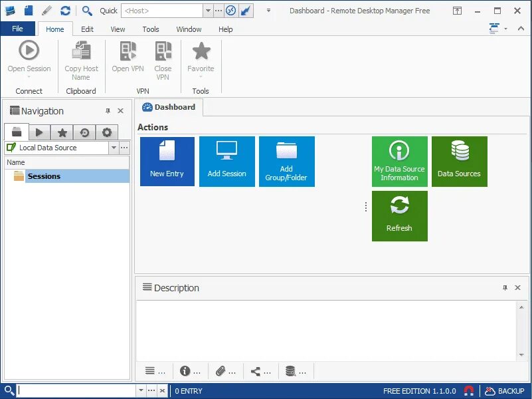Click the New Entry tile
Viewport: 532px width, 399px height.
[x=167, y=162]
